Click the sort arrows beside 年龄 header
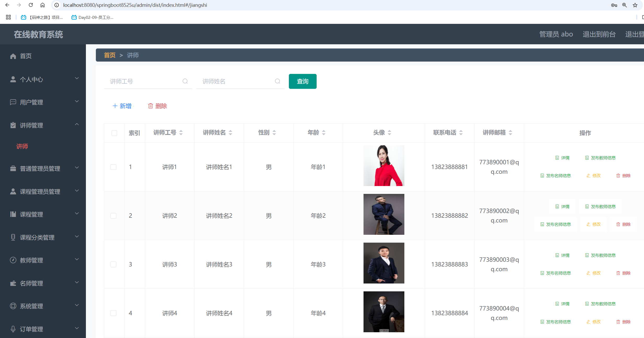644x338 pixels. point(324,133)
